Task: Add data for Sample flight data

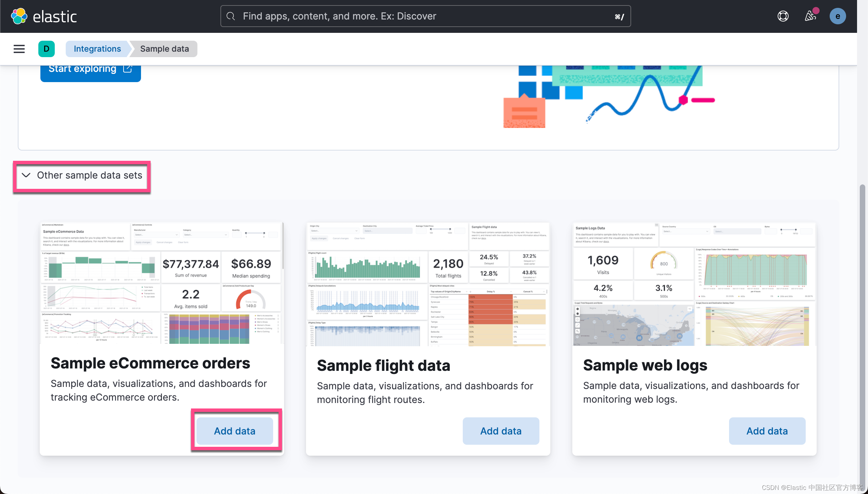Action: pyautogui.click(x=501, y=431)
